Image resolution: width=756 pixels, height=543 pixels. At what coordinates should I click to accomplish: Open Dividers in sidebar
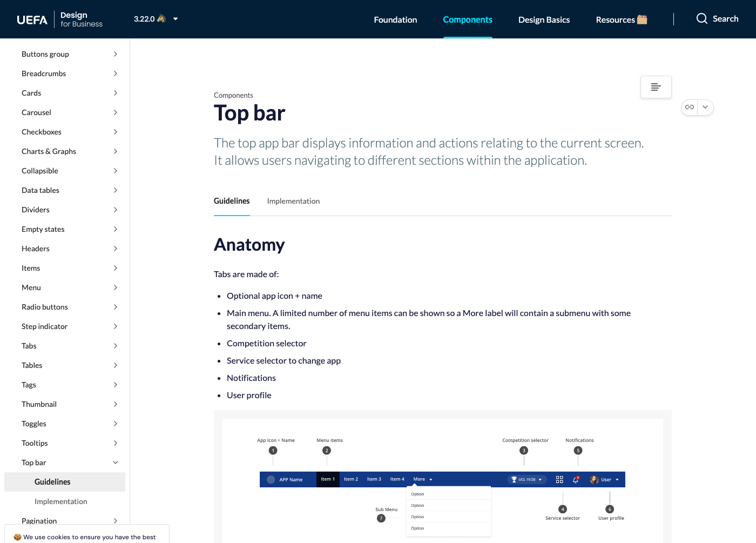click(x=36, y=210)
